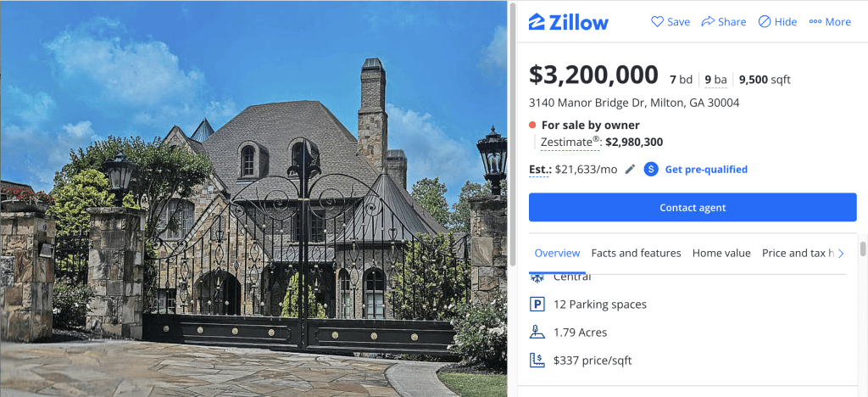
Task: Click the blue dollar sign icon
Action: click(651, 169)
